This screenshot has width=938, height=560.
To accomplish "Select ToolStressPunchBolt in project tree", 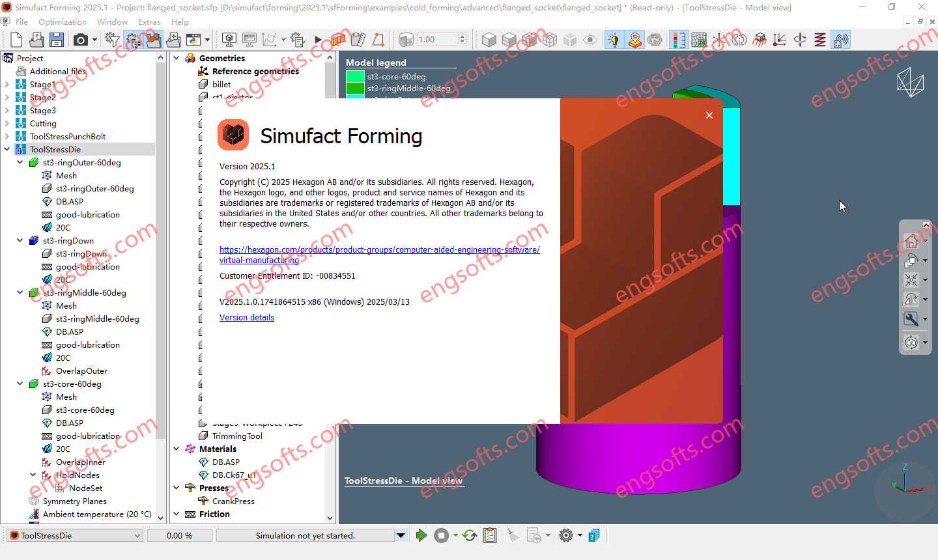I will coord(68,136).
